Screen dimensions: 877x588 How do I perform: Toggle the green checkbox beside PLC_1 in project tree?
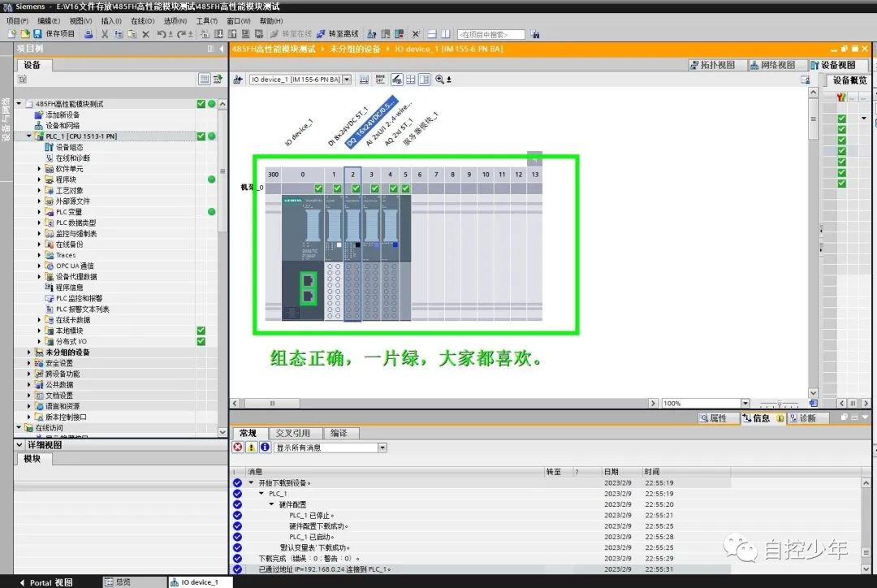coord(201,136)
